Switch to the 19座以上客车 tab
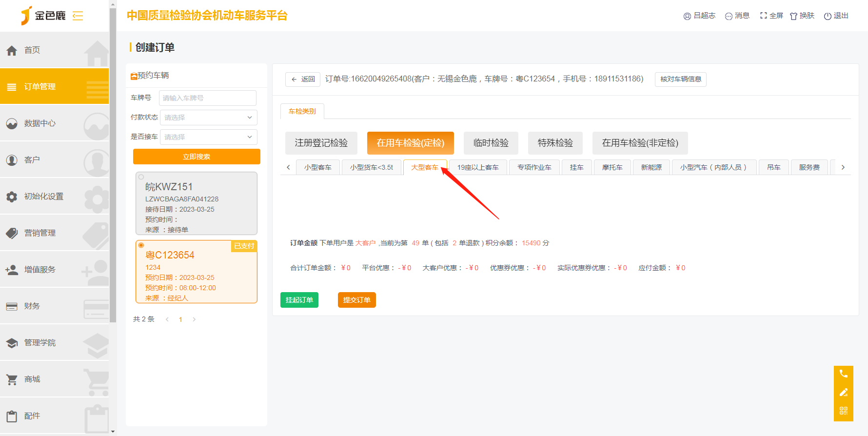 point(477,167)
